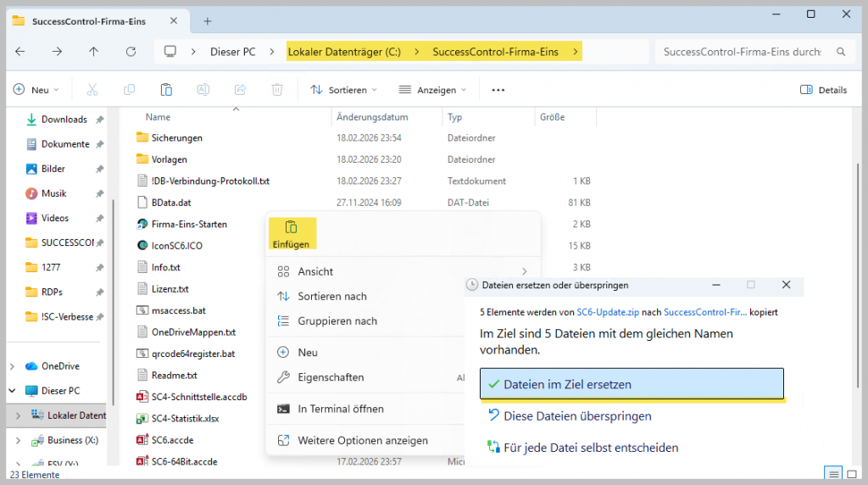This screenshot has height=485, width=868.
Task: Toggle the Details pane button
Action: coord(823,90)
